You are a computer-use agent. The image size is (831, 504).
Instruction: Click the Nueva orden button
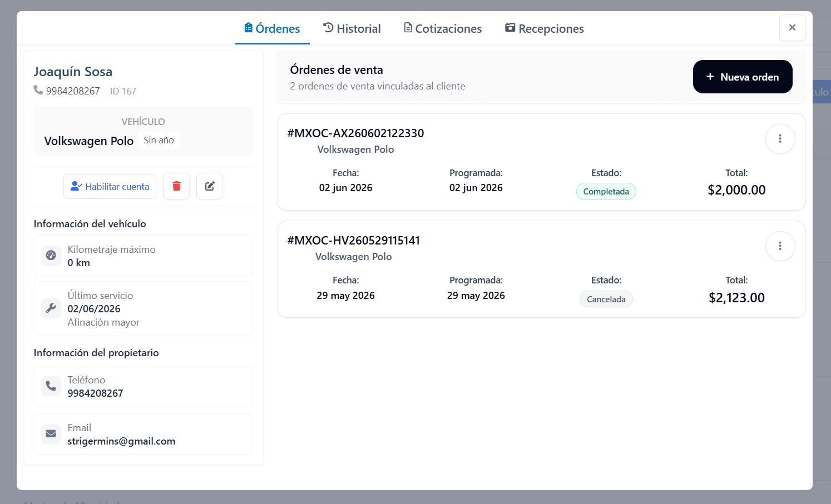[743, 77]
